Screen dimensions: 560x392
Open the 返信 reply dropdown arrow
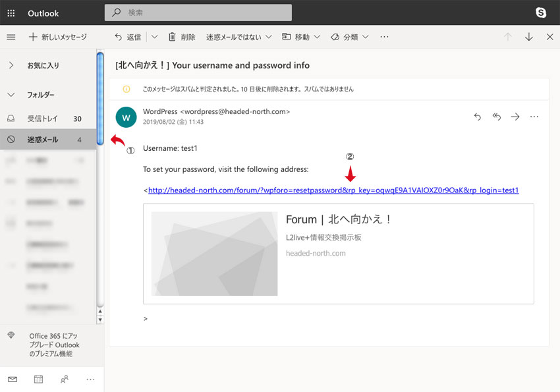155,37
